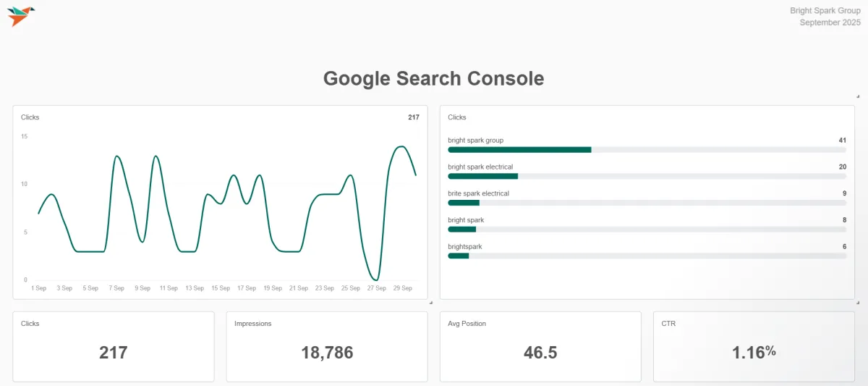This screenshot has height=386, width=868.
Task: Select the Avg Position card showing 46.5
Action: [540, 347]
